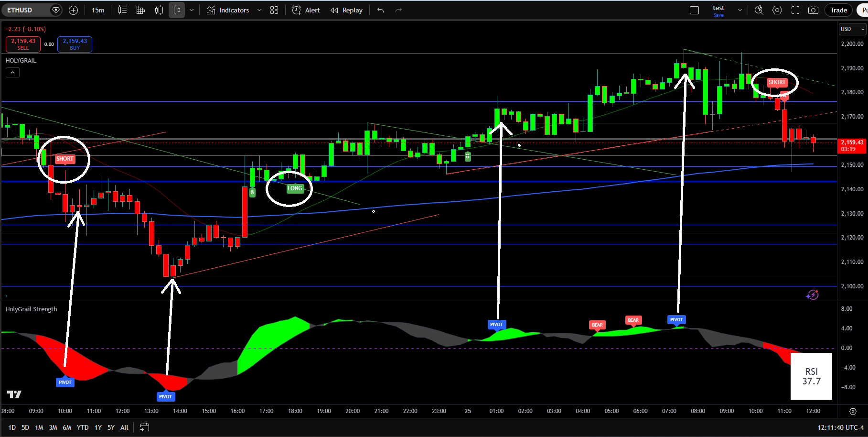Toggle the highlighted candlestick chart style button
This screenshot has width=868, height=437.
click(177, 10)
